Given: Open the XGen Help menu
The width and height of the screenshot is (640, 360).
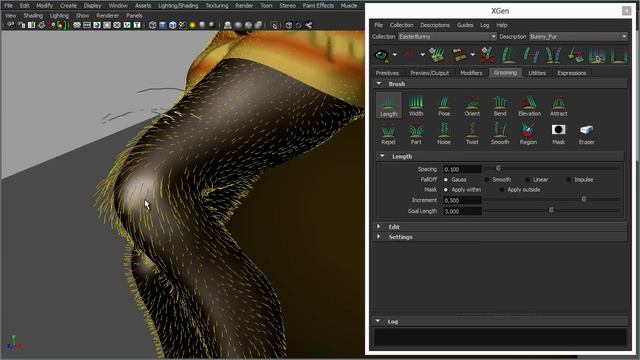Looking at the screenshot, I should [502, 25].
